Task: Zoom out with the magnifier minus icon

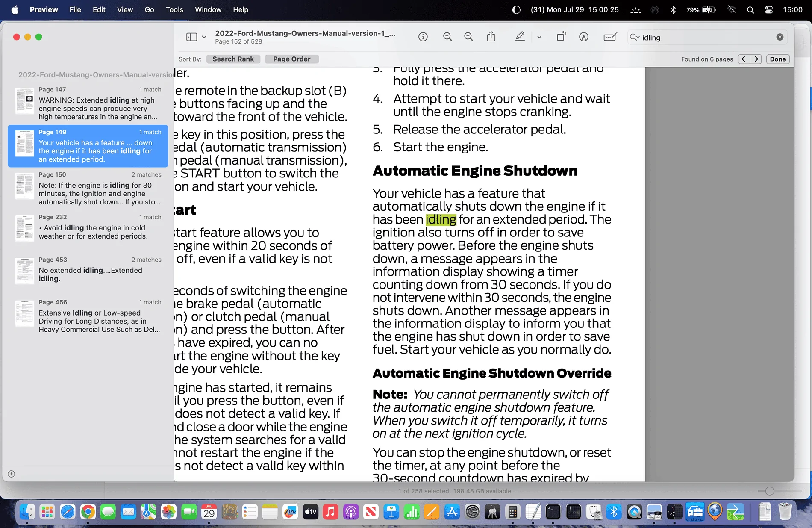Action: pyautogui.click(x=447, y=37)
